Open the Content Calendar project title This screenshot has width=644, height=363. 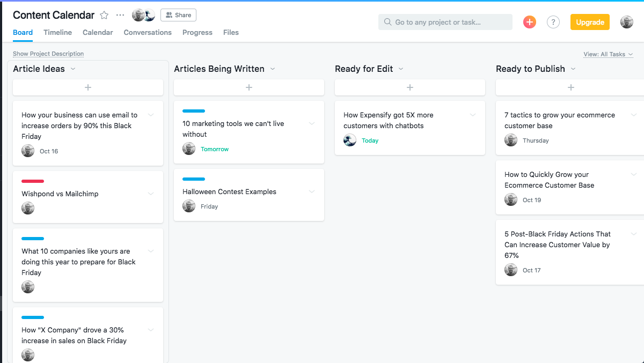(54, 15)
